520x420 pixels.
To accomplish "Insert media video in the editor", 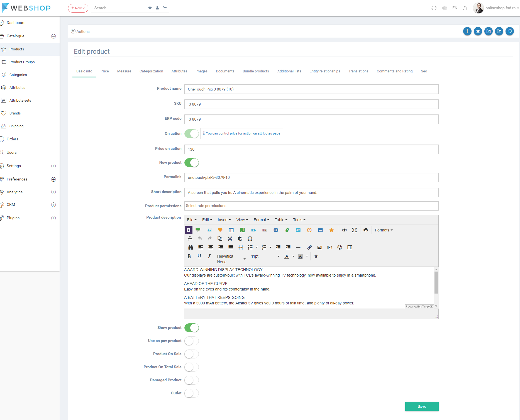I will pyautogui.click(x=329, y=247).
